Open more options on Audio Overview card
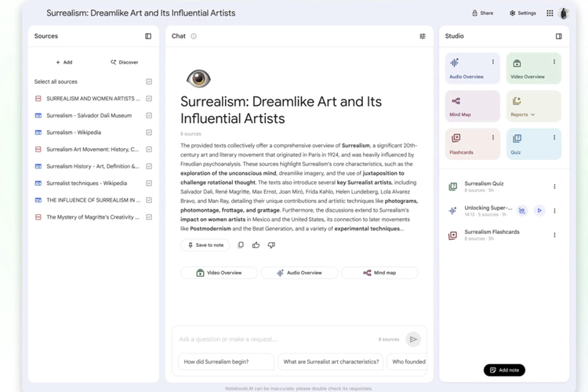This screenshot has height=392, width=588. 493,62
